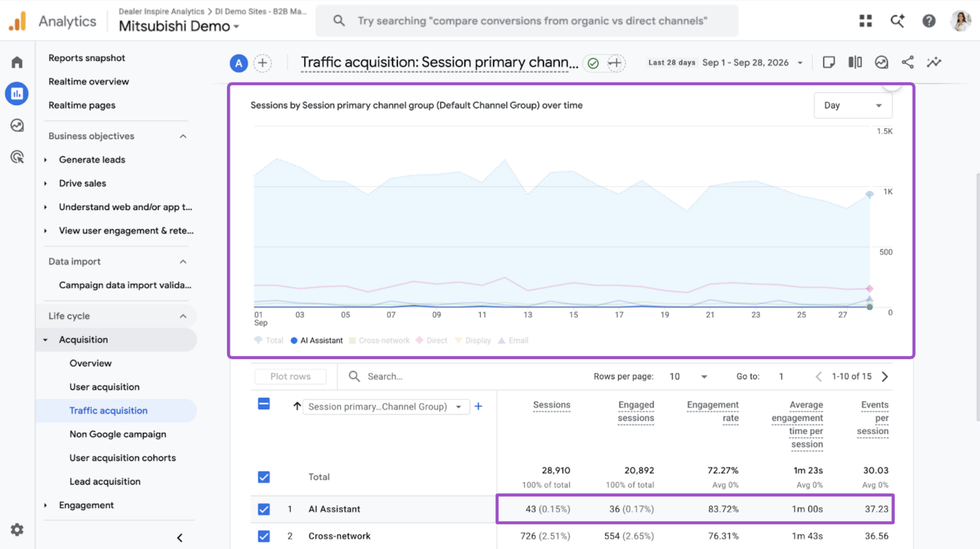
Task: Open the Insights search sparkle icon
Action: [x=897, y=21]
